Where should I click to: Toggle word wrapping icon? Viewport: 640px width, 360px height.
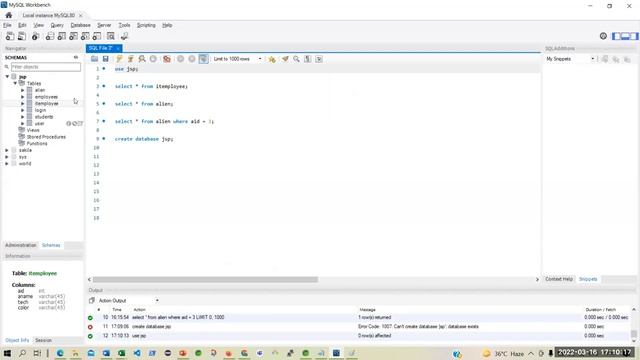(x=319, y=59)
